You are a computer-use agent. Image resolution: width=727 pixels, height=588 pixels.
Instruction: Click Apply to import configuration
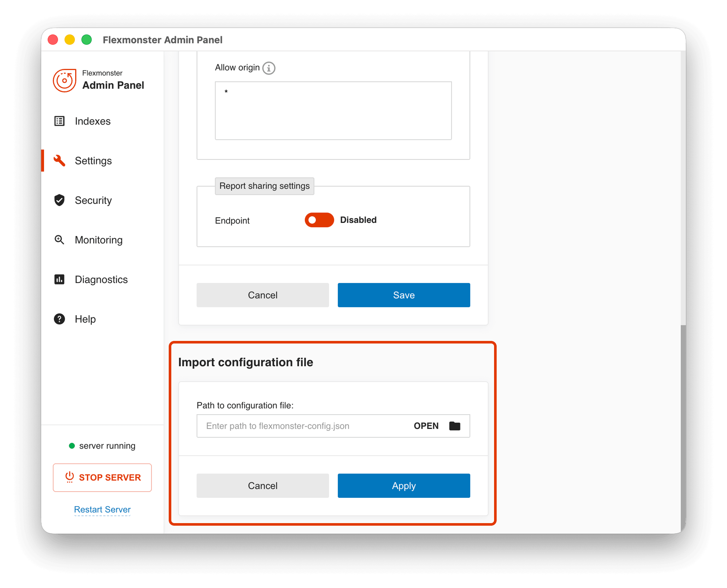(x=404, y=486)
